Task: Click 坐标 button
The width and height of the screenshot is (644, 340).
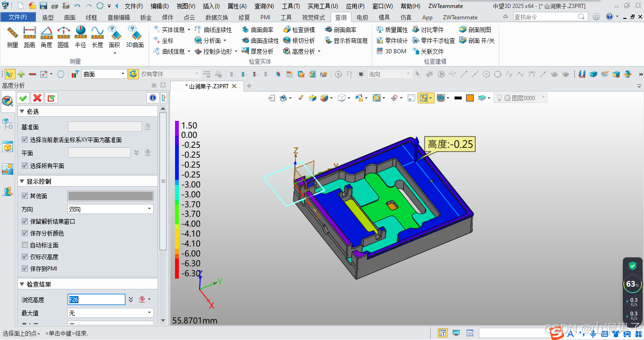Action: (x=163, y=41)
